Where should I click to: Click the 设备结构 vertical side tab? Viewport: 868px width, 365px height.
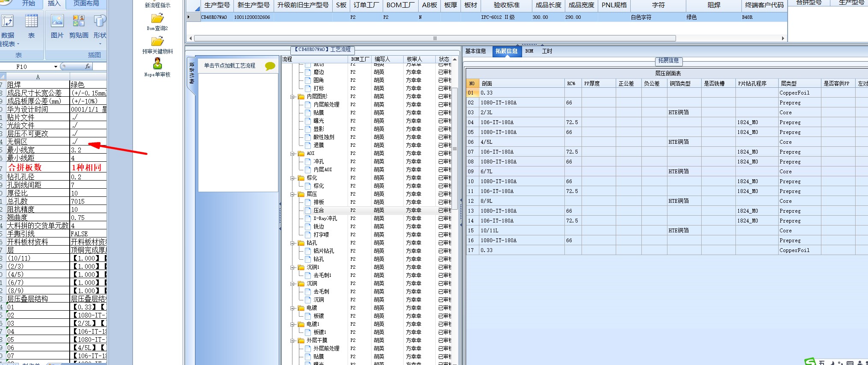point(192,74)
